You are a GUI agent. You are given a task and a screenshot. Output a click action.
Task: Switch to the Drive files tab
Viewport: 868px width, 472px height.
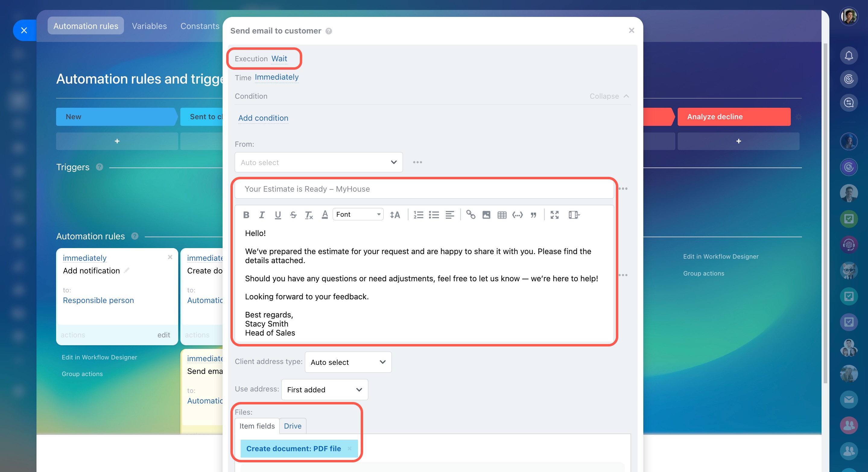pyautogui.click(x=292, y=426)
